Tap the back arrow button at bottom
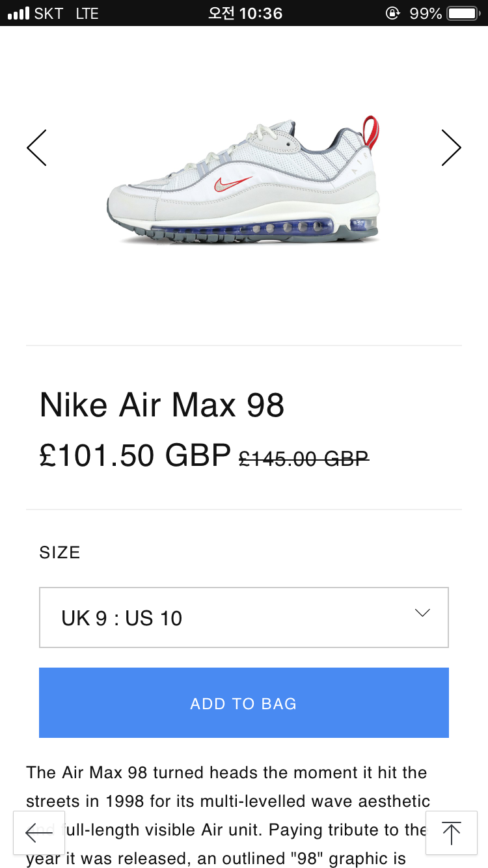This screenshot has height=868, width=488. (x=39, y=832)
